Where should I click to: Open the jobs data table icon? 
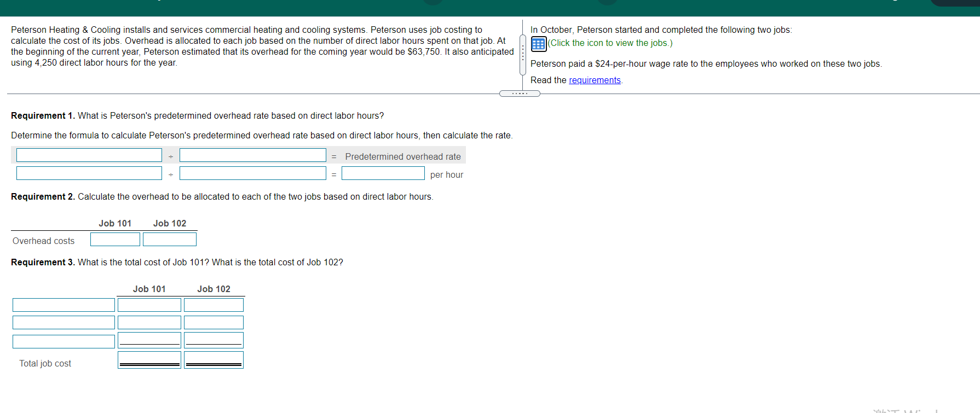click(x=539, y=44)
